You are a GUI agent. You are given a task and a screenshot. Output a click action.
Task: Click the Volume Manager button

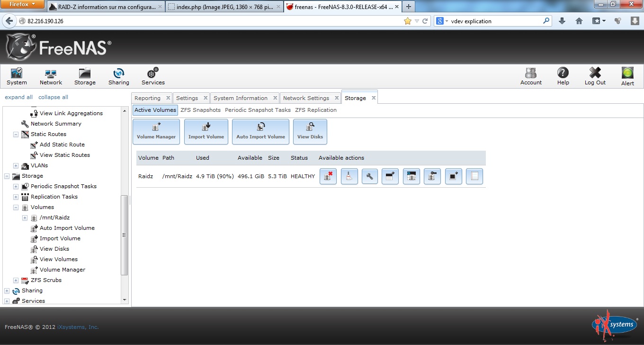pyautogui.click(x=156, y=132)
